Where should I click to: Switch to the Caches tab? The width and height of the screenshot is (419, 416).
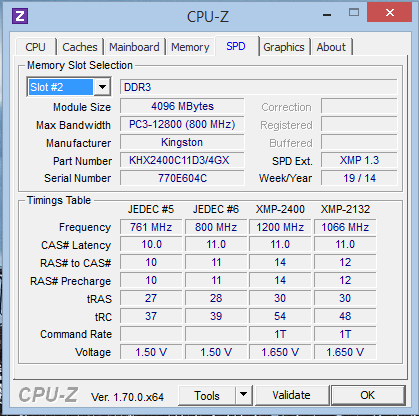pos(80,47)
